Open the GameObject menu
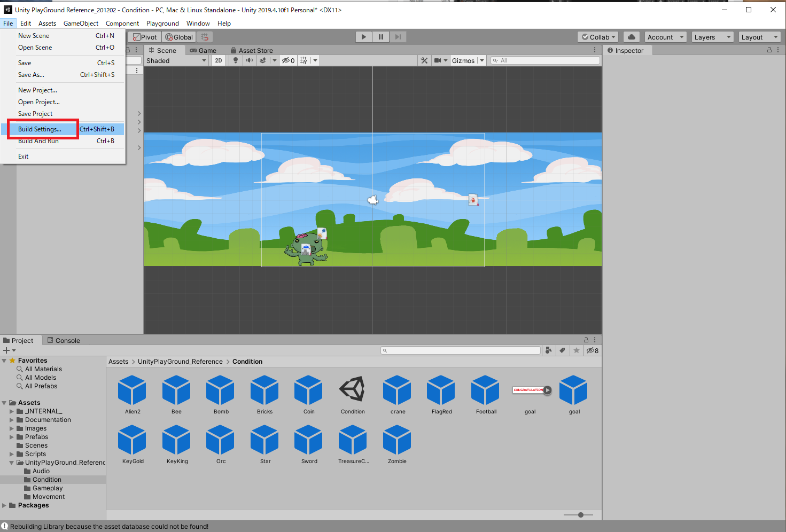This screenshot has height=532, width=786. pyautogui.click(x=81, y=24)
